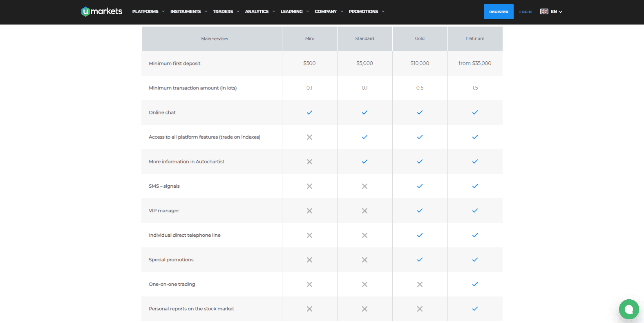Image resolution: width=644 pixels, height=323 pixels.
Task: Click Autochartist checkmark under Standard
Action: coord(364,161)
